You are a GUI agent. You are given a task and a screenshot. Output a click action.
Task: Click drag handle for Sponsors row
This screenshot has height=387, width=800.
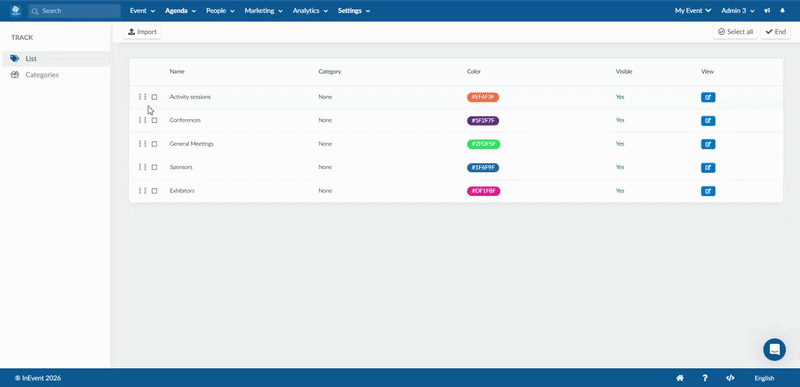pyautogui.click(x=142, y=167)
